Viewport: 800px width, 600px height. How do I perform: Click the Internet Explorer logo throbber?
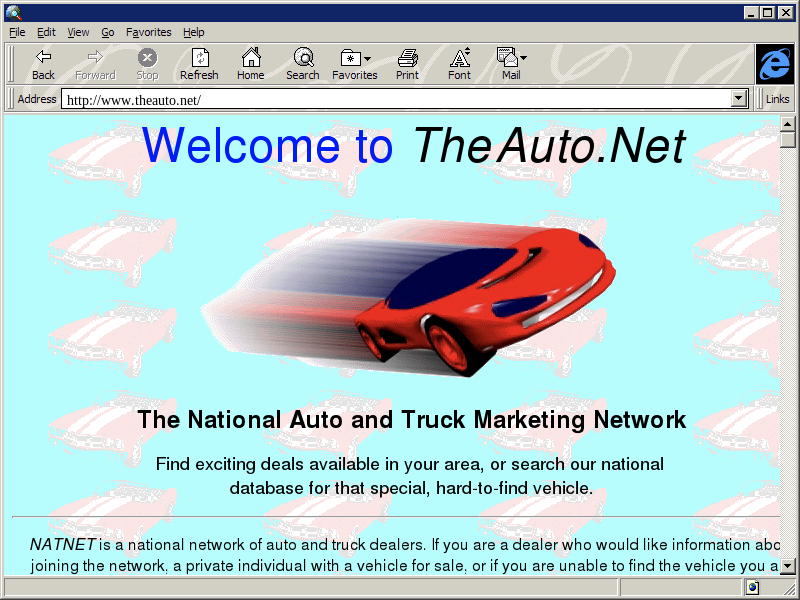pyautogui.click(x=773, y=64)
